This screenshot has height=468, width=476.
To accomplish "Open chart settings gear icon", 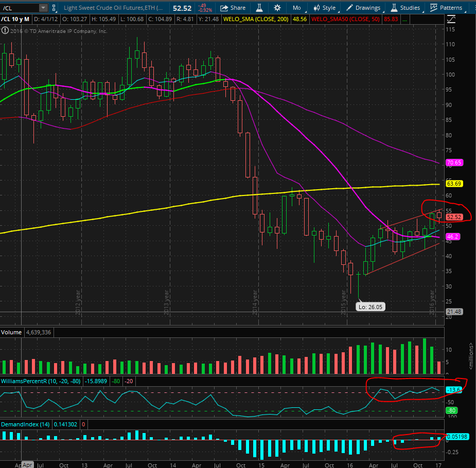I will 277,8.
